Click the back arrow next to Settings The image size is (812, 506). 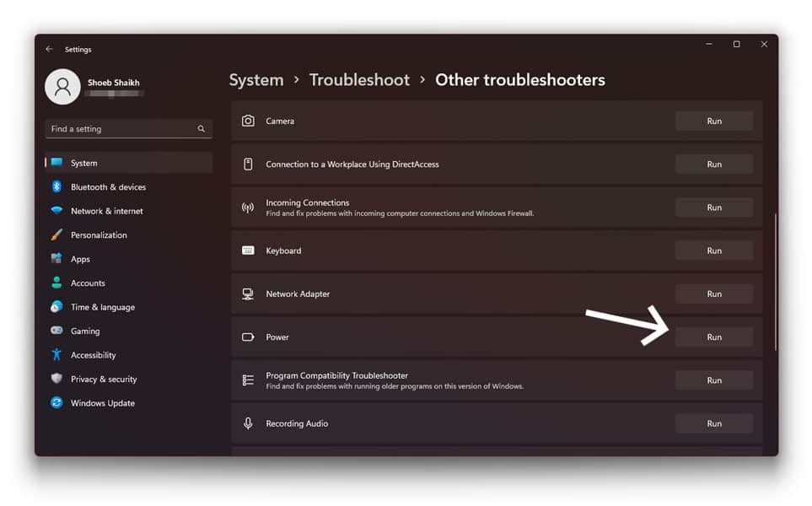click(49, 49)
